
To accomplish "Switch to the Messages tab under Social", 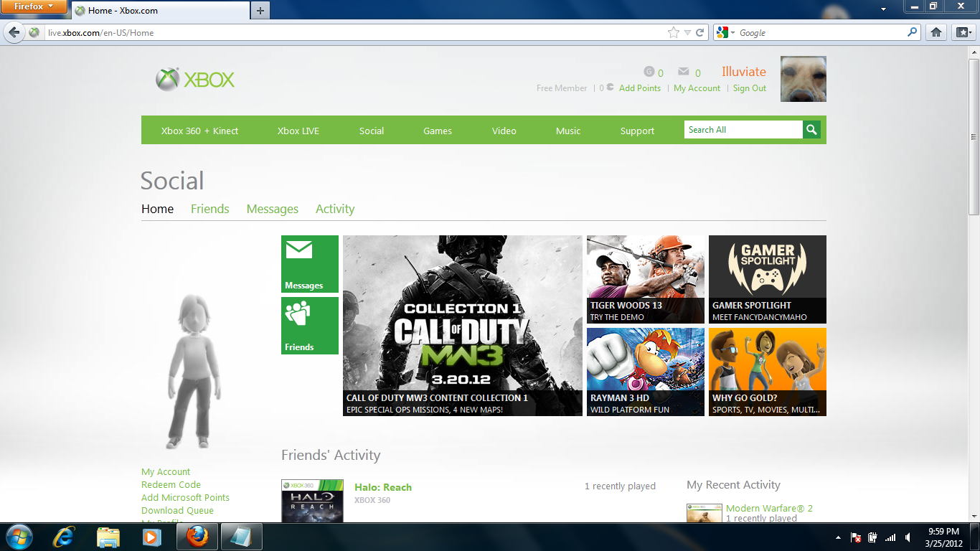I will click(x=273, y=209).
